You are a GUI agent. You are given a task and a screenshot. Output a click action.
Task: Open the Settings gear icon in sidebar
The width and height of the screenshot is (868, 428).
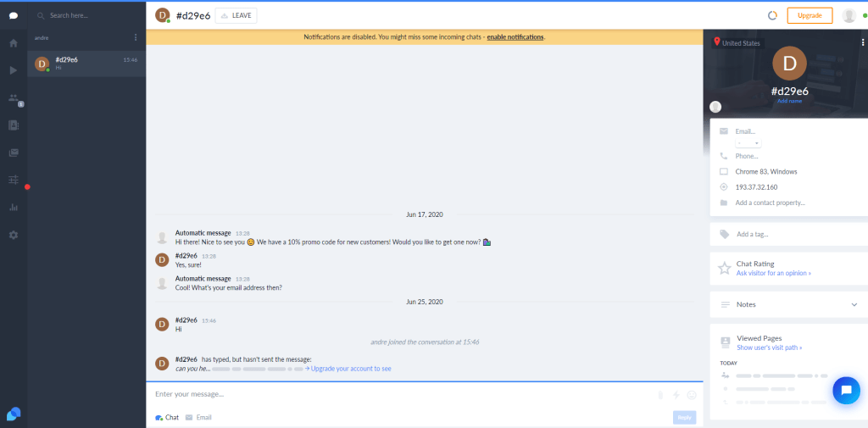(14, 235)
